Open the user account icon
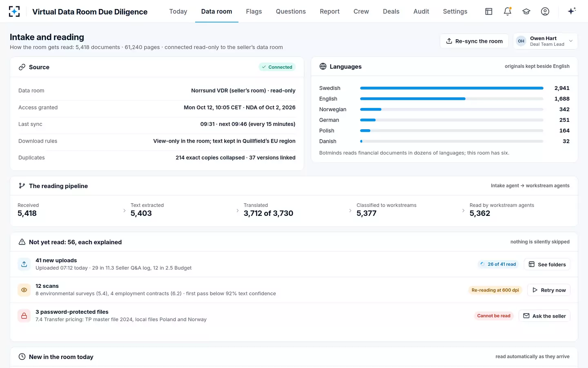This screenshot has width=588, height=368. [545, 11]
